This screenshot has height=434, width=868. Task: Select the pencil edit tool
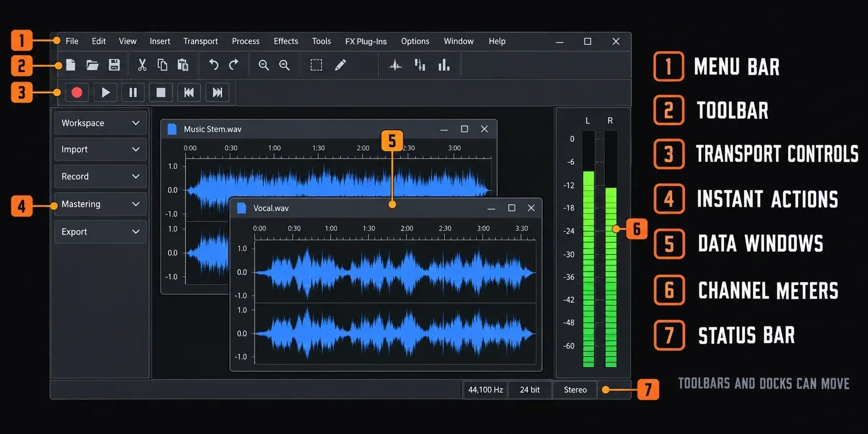[x=341, y=65]
